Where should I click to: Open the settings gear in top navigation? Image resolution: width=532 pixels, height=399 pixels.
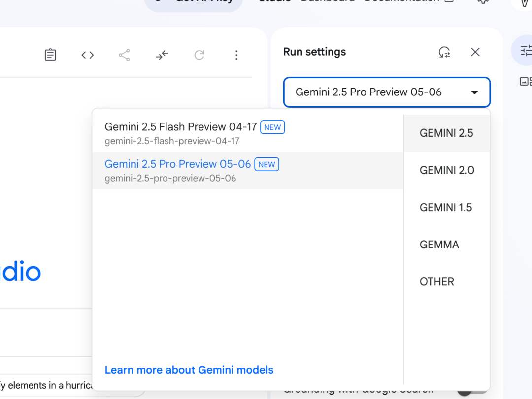pyautogui.click(x=482, y=2)
